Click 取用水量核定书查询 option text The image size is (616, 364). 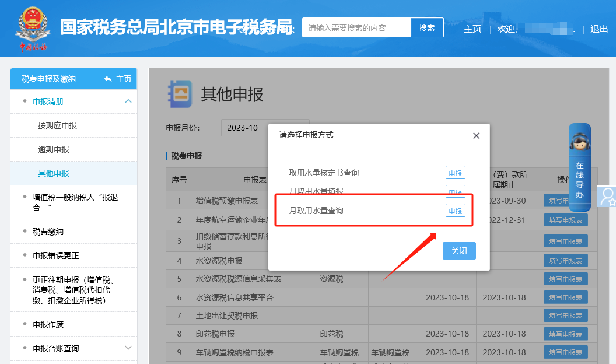pyautogui.click(x=324, y=173)
